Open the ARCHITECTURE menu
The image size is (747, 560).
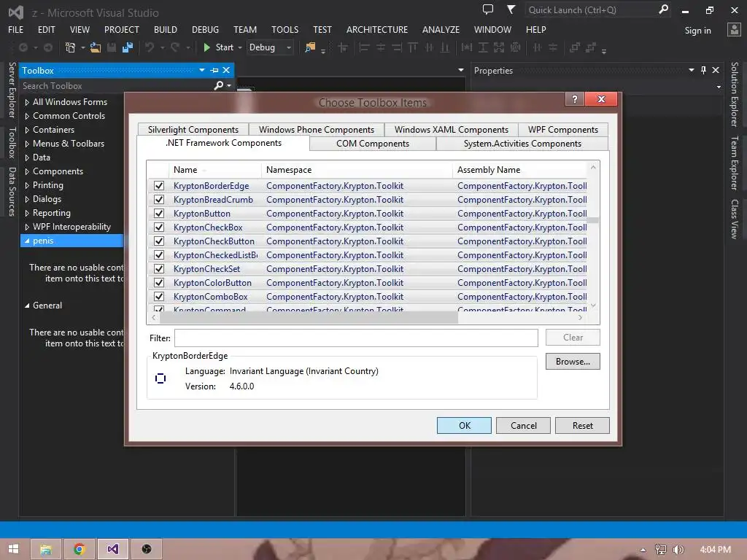click(x=377, y=29)
